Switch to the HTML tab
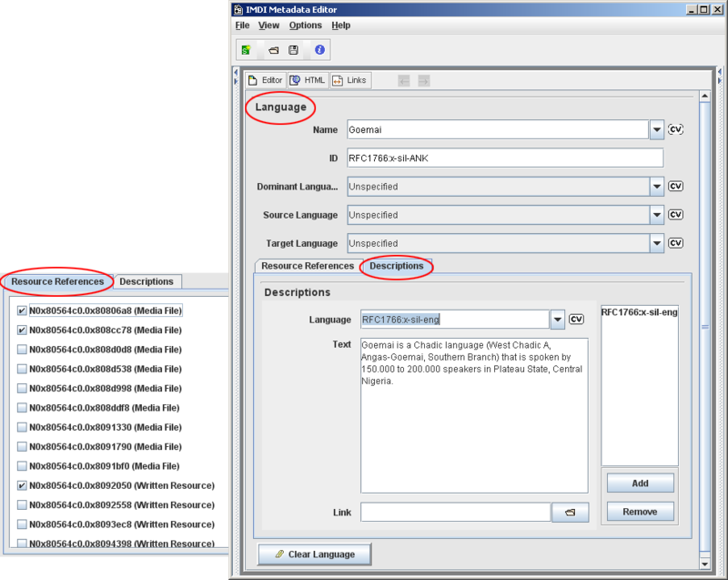728x580 pixels. coord(308,80)
